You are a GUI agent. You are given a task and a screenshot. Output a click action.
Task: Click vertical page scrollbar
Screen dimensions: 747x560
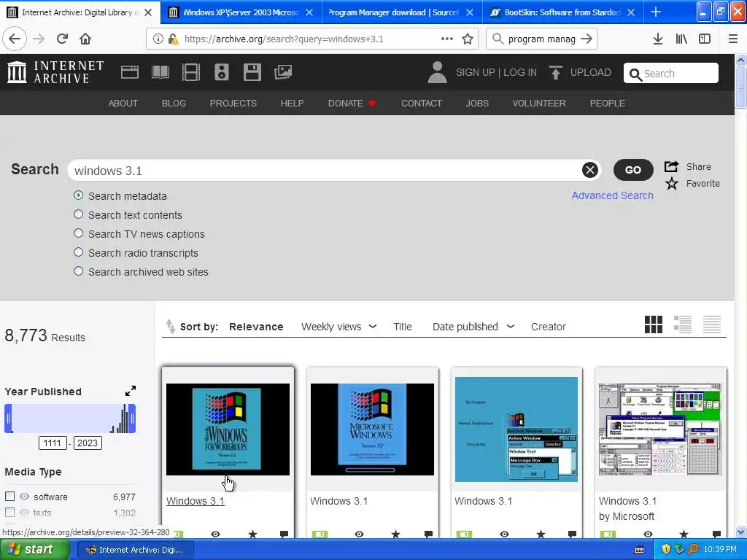[x=740, y=86]
